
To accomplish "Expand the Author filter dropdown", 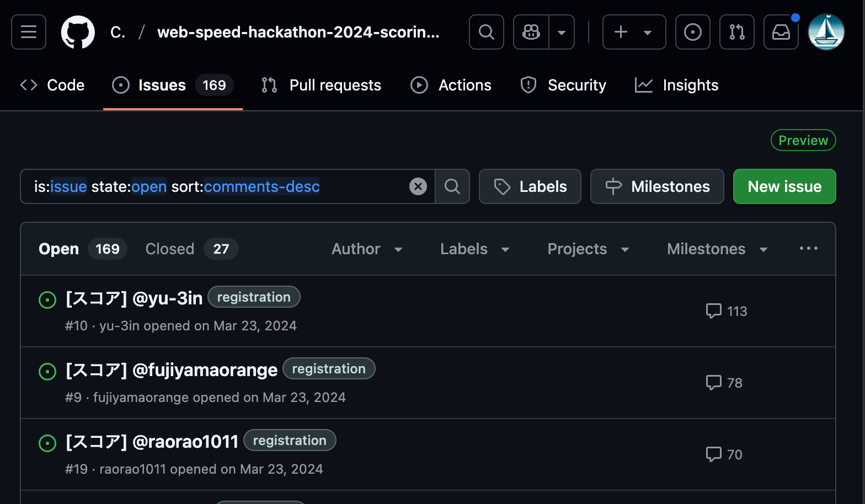I will pos(367,249).
